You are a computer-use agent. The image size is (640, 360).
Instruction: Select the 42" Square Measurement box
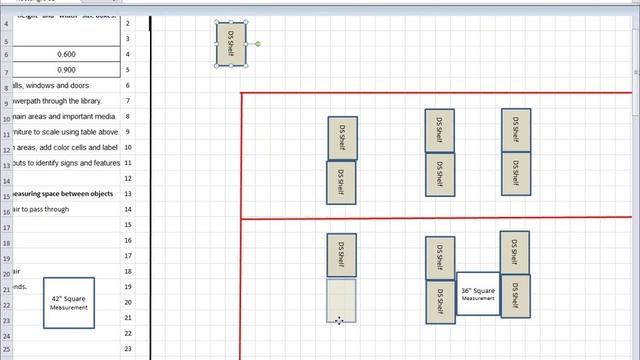pos(69,303)
